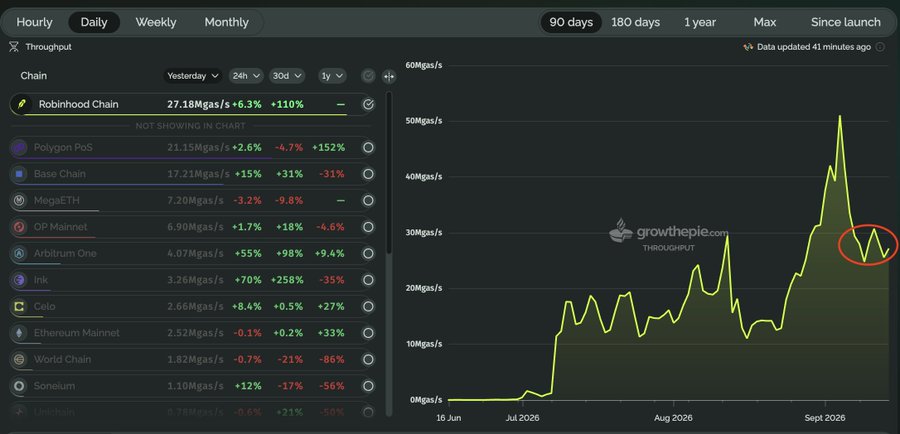The width and height of the screenshot is (900, 434).
Task: Enable Polygon PoS in the chart
Action: click(368, 148)
